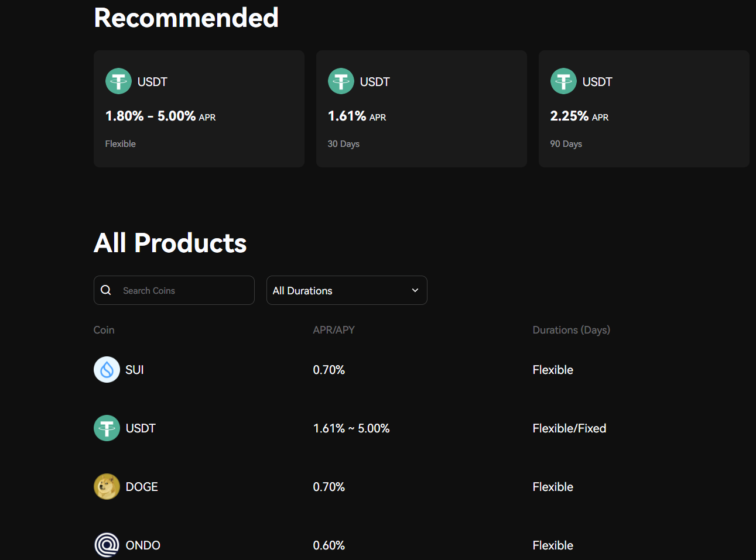Click the Search Coins input field
Image resolution: width=756 pixels, height=560 pixels.
pos(174,290)
